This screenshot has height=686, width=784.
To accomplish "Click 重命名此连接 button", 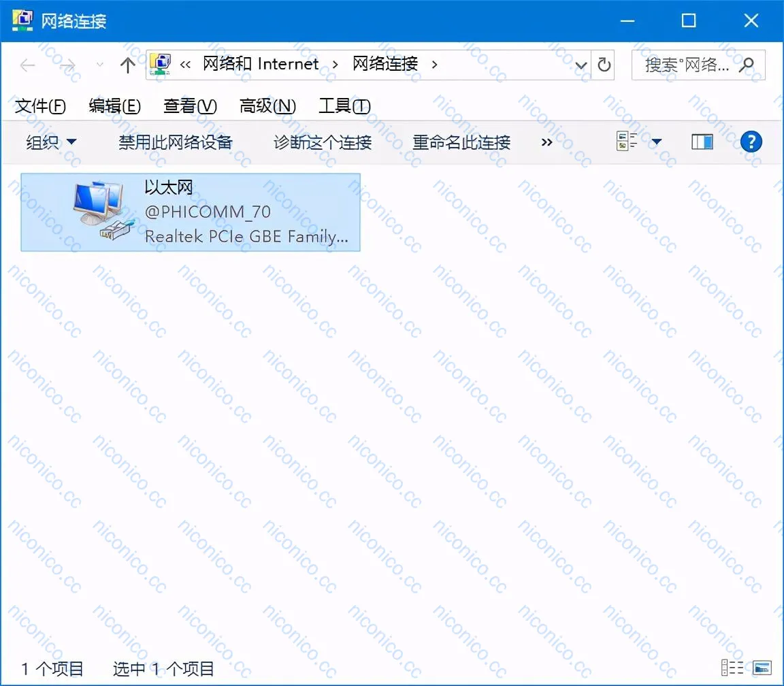I will point(461,142).
